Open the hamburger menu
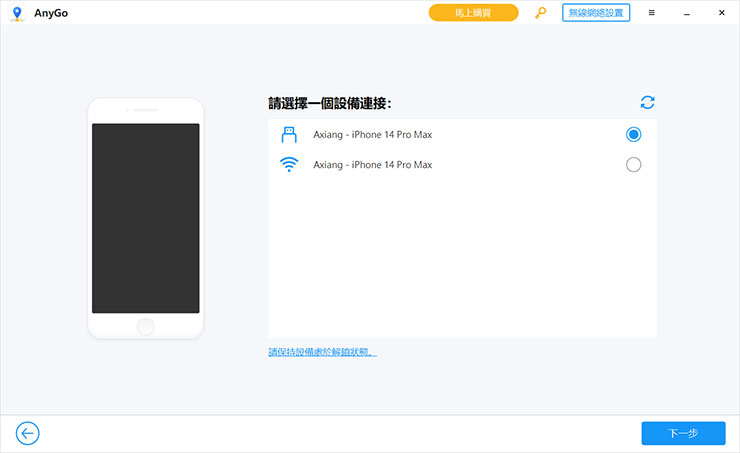This screenshot has height=453, width=740. tap(651, 13)
